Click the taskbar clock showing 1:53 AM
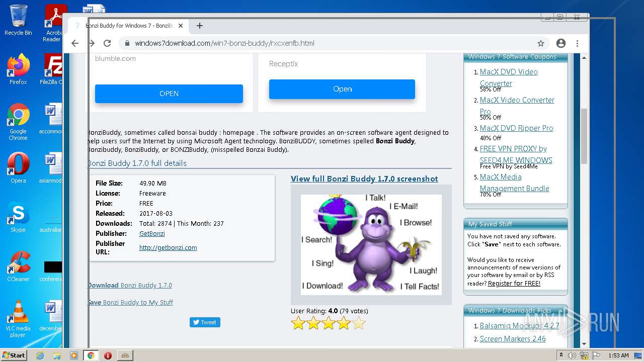 pyautogui.click(x=619, y=355)
